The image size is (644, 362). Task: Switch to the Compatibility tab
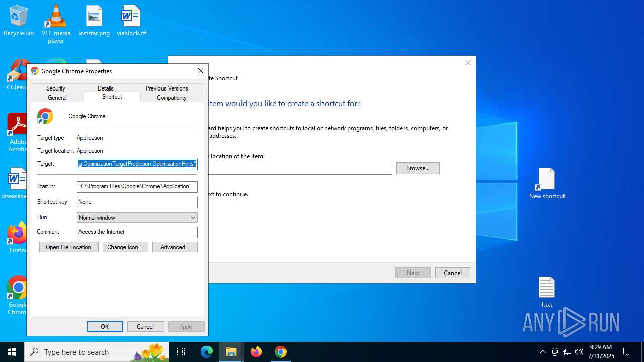click(172, 97)
